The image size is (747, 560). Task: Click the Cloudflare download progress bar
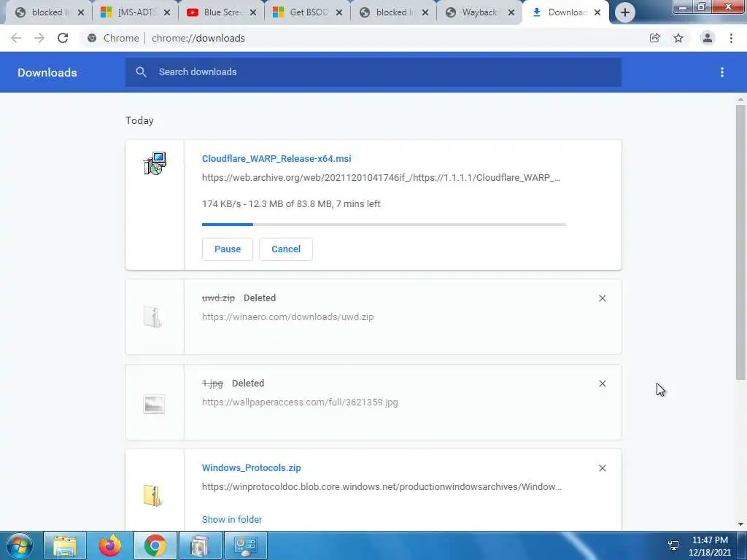[x=384, y=225]
